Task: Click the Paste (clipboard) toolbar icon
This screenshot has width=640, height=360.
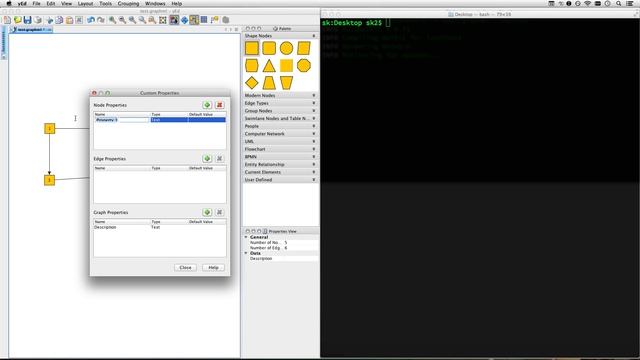Action: tap(69, 20)
